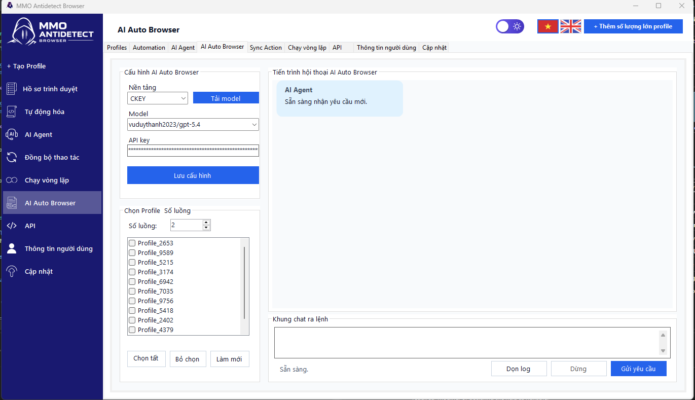Screen dimensions: 695x400
Task: Open the AI Agent tab
Action: coord(183,47)
